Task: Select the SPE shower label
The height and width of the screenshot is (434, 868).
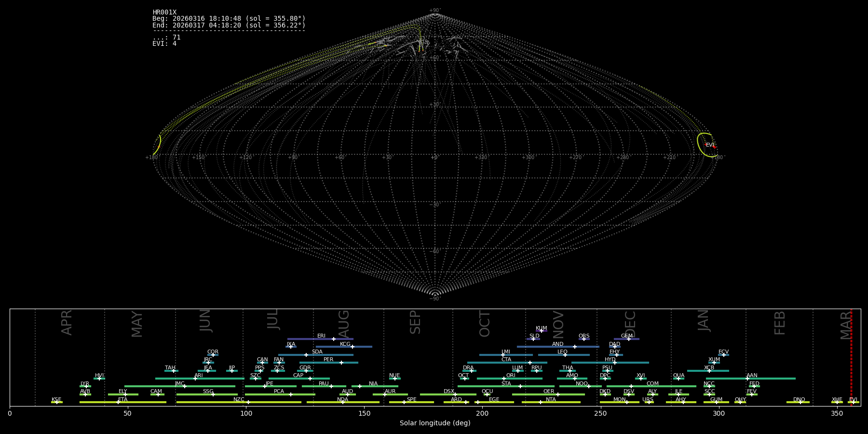Action: tap(411, 399)
